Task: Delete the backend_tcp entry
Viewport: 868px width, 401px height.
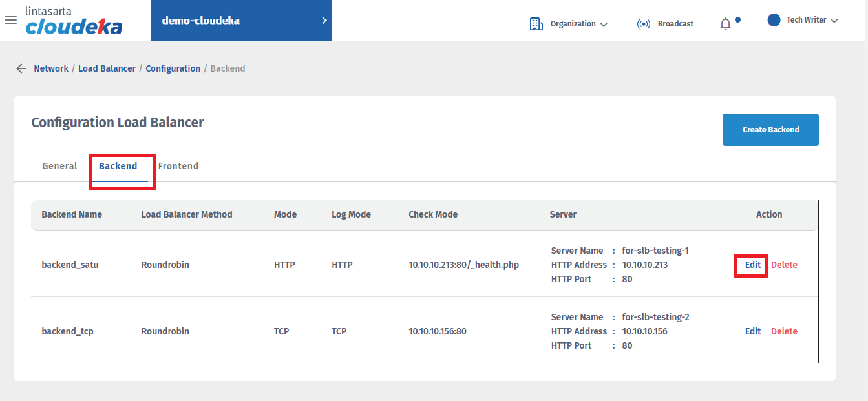Action: (784, 331)
